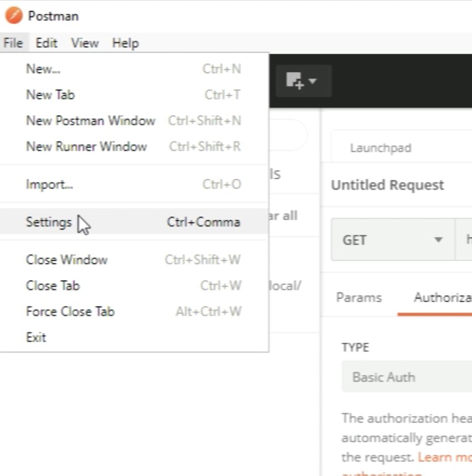Select the Launchpad tab

381,148
